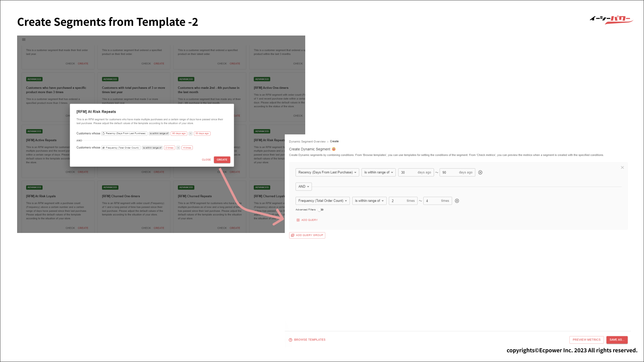Expand the Recency row's 'is within range of' dropdown

378,173
